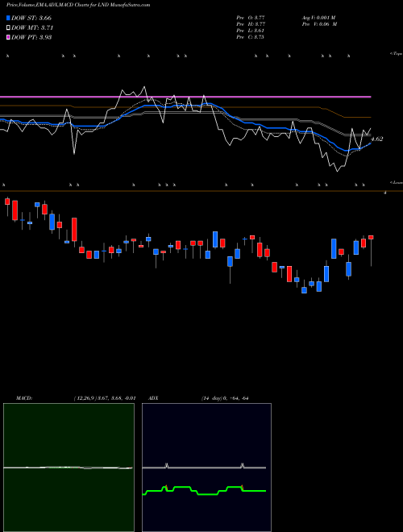Click inside the dark blue ADX chart panel

[x=206, y=468]
